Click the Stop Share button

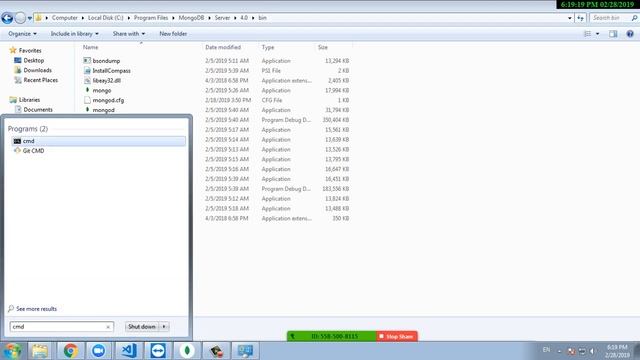tap(397, 336)
